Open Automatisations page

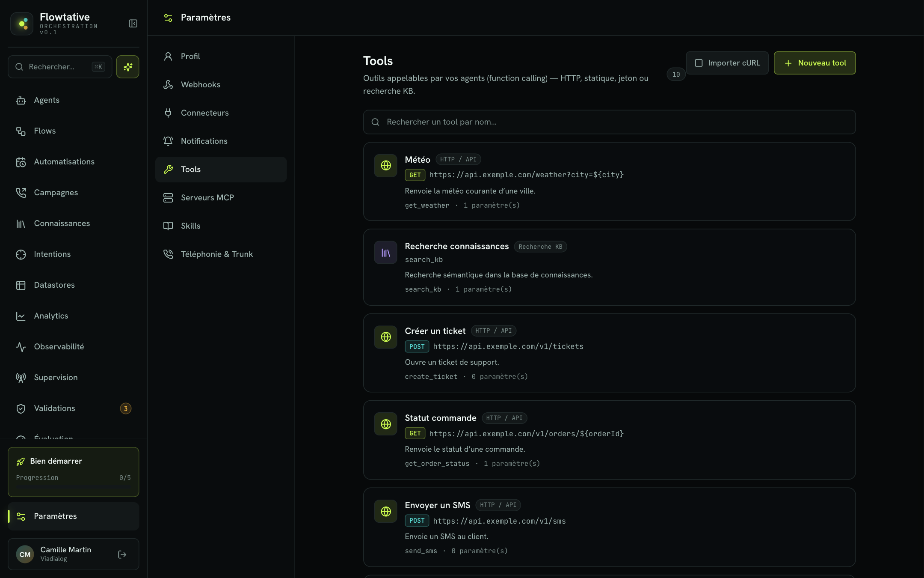(73, 162)
